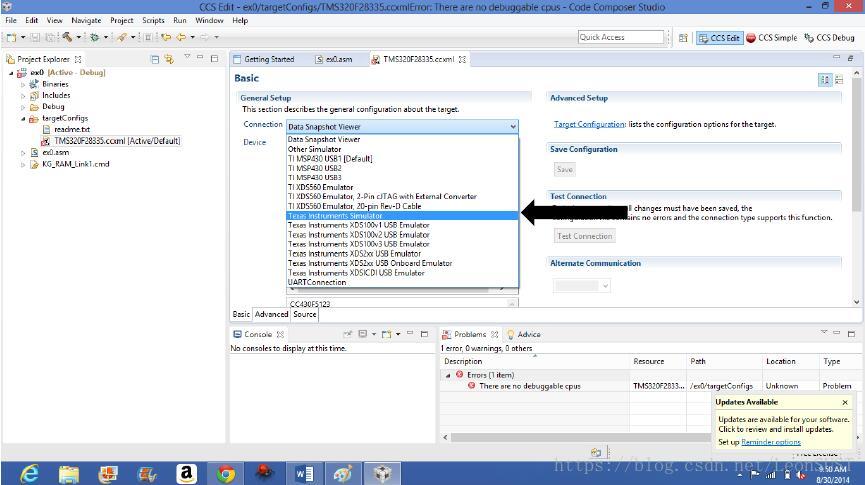865x485 pixels.
Task: Click the Open Console icon in Console view
Action: click(x=387, y=334)
